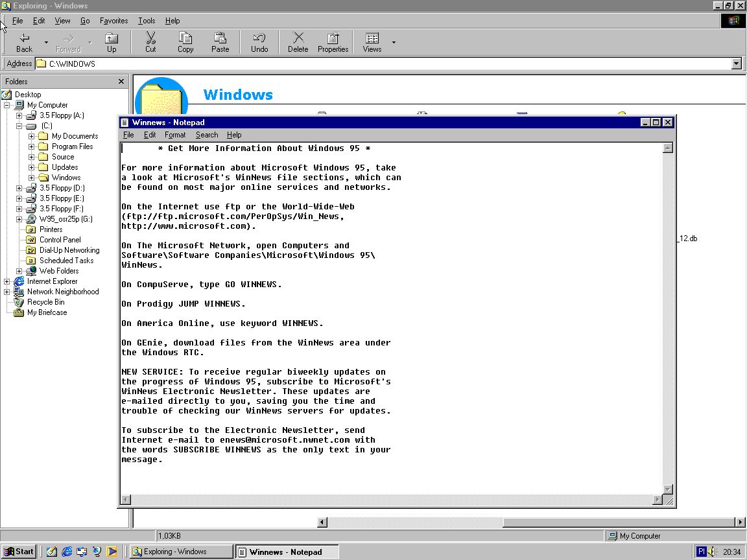747x560 pixels.
Task: Click the Pl keyboard language indicator
Action: coord(701,552)
